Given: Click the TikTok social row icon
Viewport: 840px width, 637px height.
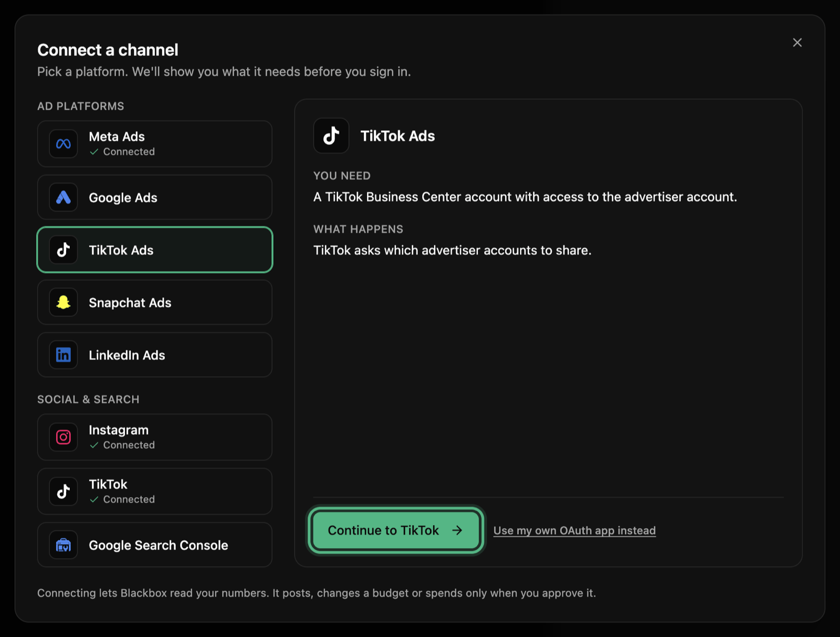Looking at the screenshot, I should click(x=64, y=492).
